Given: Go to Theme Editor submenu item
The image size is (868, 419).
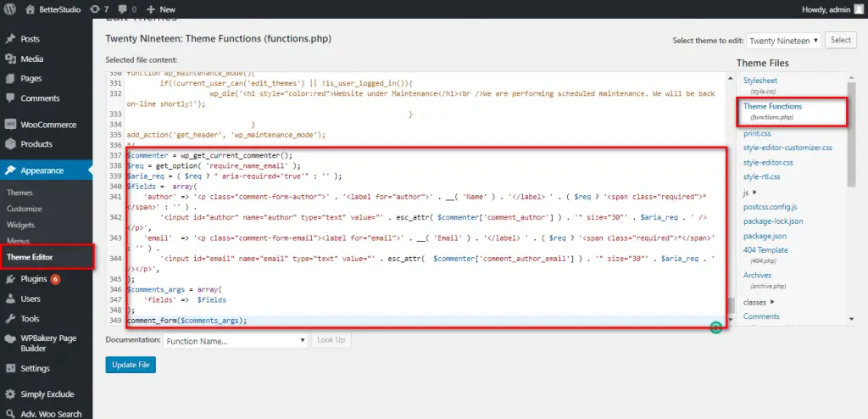Looking at the screenshot, I should (x=30, y=257).
